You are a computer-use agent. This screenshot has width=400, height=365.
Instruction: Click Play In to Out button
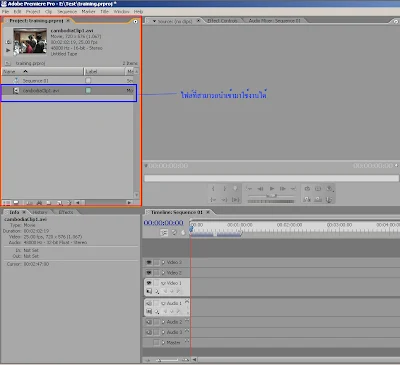pos(236,200)
